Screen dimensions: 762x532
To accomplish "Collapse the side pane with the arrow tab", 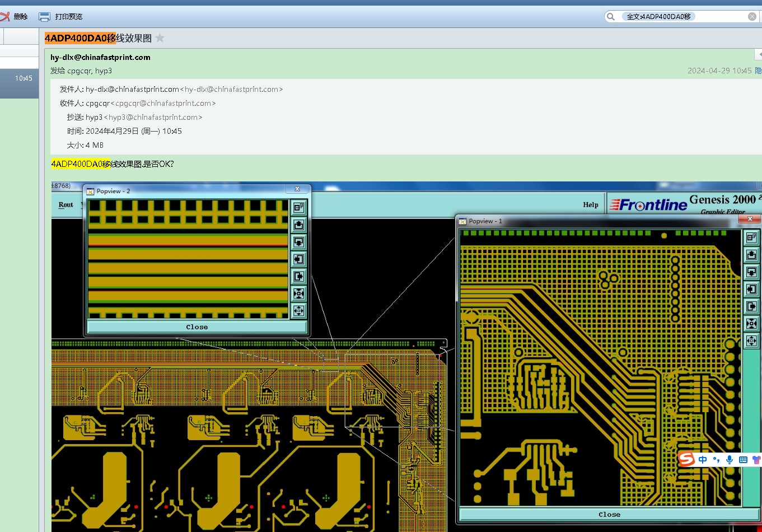I will (759, 54).
